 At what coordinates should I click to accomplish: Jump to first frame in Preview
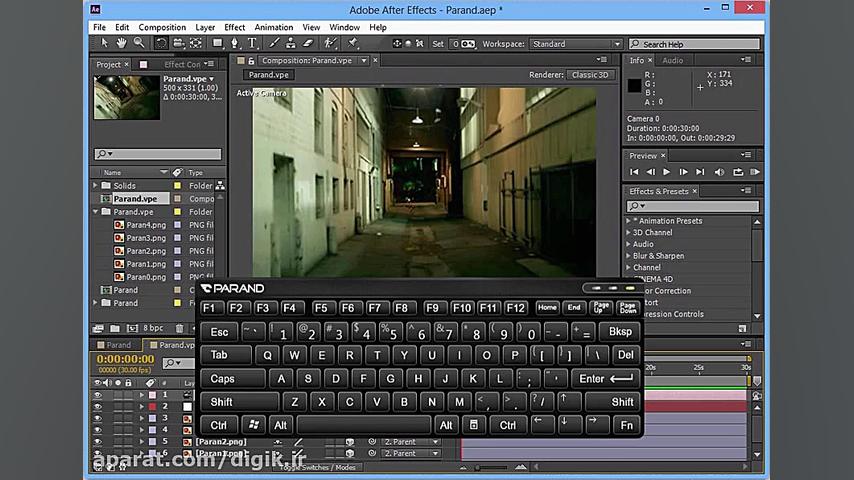[x=634, y=172]
